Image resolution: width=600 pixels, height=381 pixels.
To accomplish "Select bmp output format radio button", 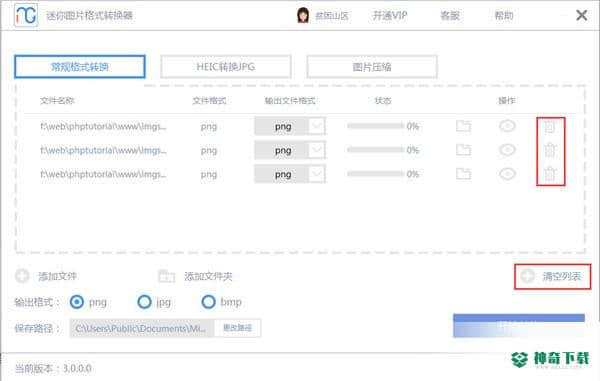I will (x=209, y=302).
